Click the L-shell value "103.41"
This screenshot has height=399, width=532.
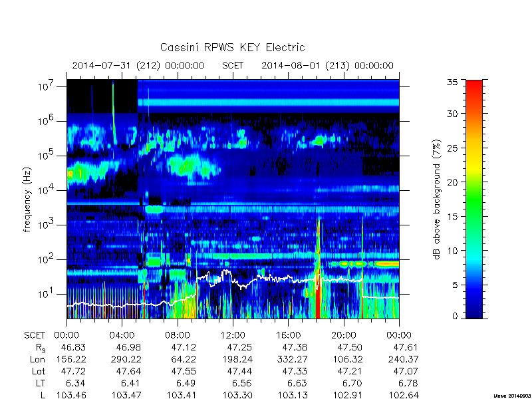tap(182, 395)
